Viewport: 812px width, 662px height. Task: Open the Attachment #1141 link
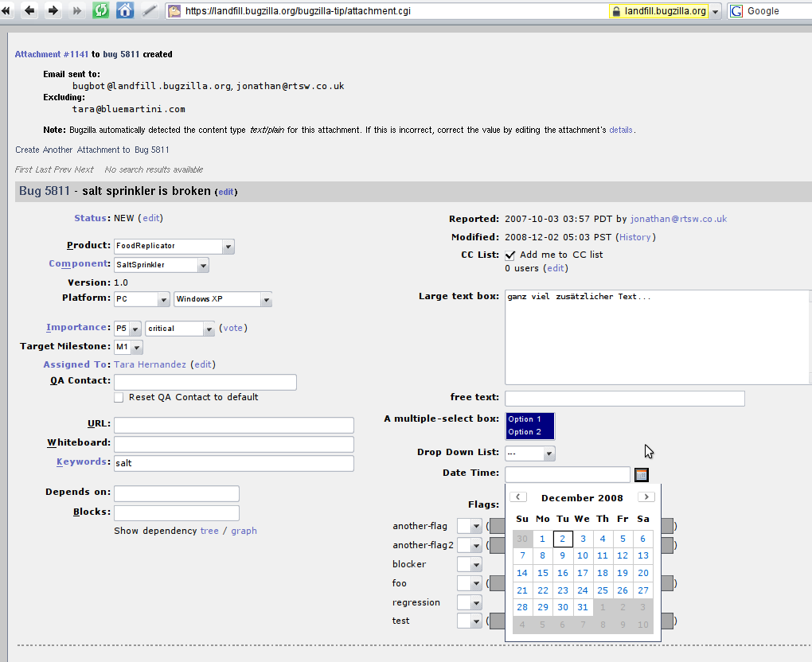[52, 54]
